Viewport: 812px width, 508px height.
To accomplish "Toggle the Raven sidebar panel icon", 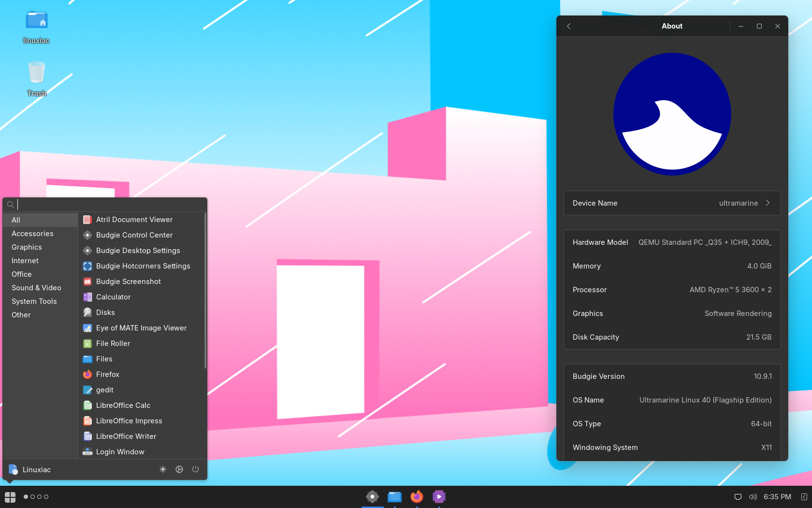I will tap(804, 497).
